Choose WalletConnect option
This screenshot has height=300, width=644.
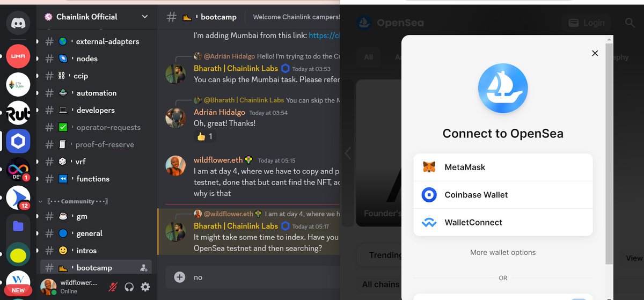503,222
